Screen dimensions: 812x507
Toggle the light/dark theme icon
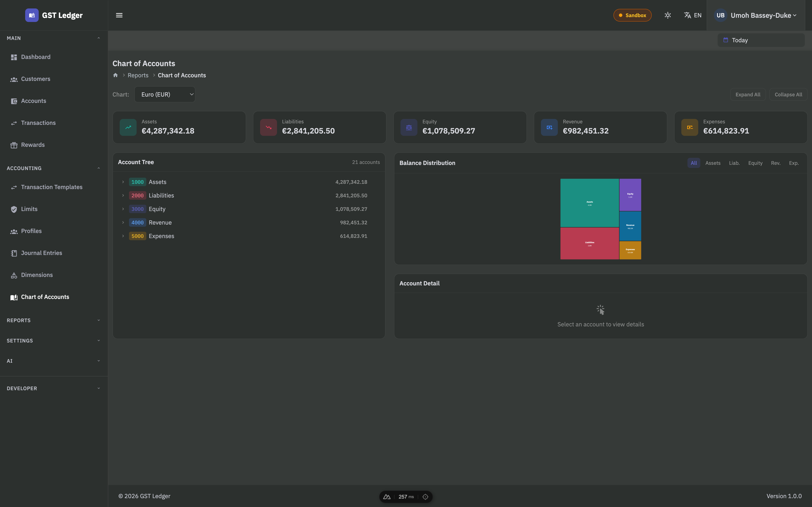pyautogui.click(x=668, y=15)
